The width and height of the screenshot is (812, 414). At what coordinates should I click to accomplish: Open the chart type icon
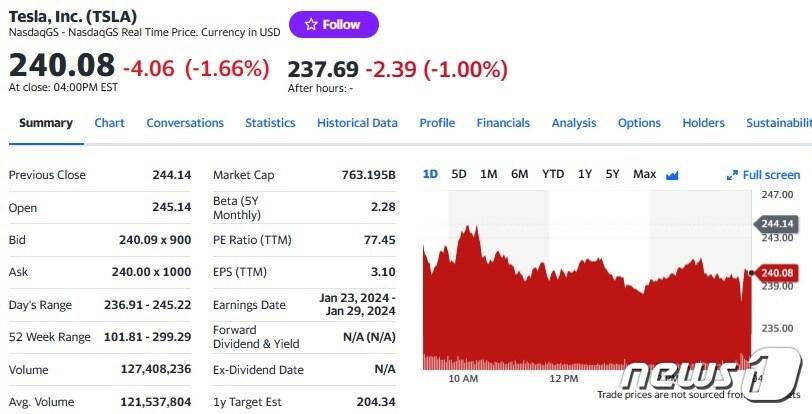pos(672,175)
